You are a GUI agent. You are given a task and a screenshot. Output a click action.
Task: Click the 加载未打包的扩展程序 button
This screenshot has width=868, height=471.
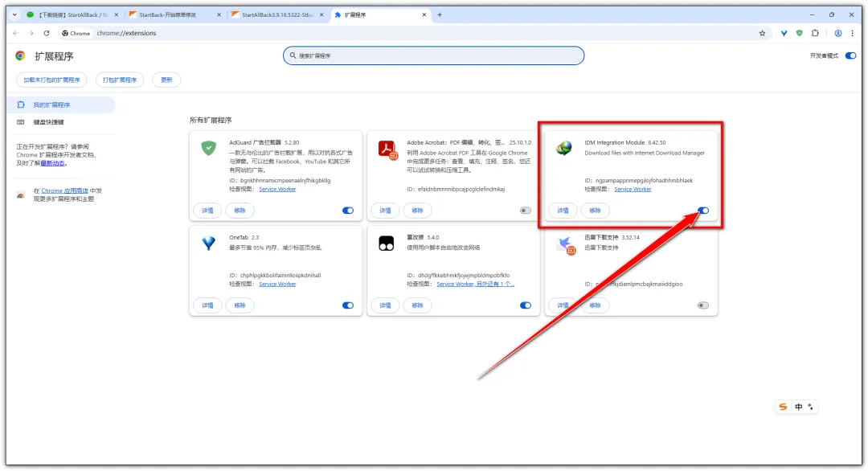51,80
